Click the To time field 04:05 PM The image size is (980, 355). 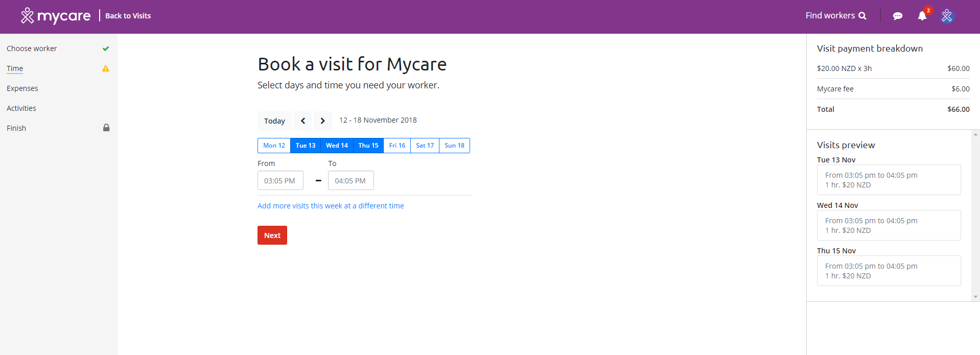click(x=351, y=180)
